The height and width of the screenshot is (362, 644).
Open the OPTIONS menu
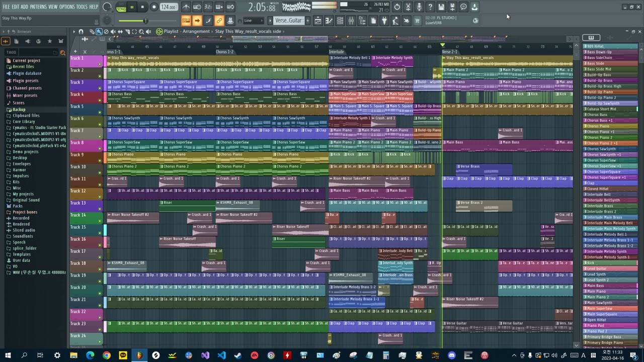click(67, 7)
